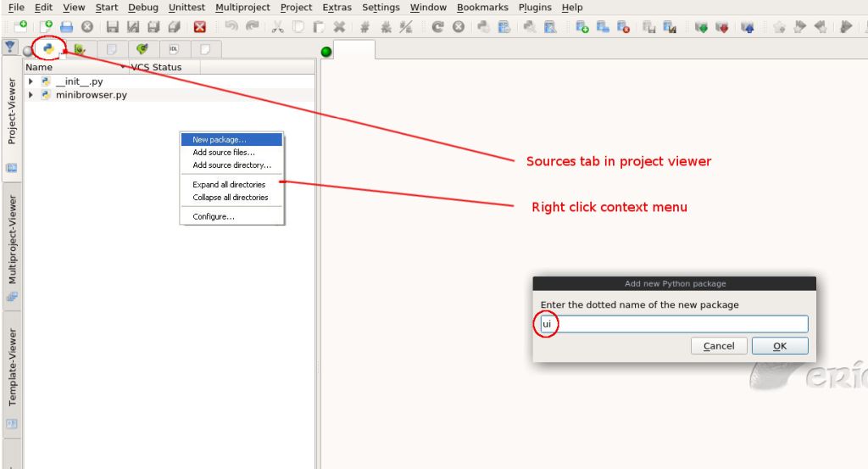Click the Save floppy disk icon
868x469 pixels.
pyautogui.click(x=112, y=27)
